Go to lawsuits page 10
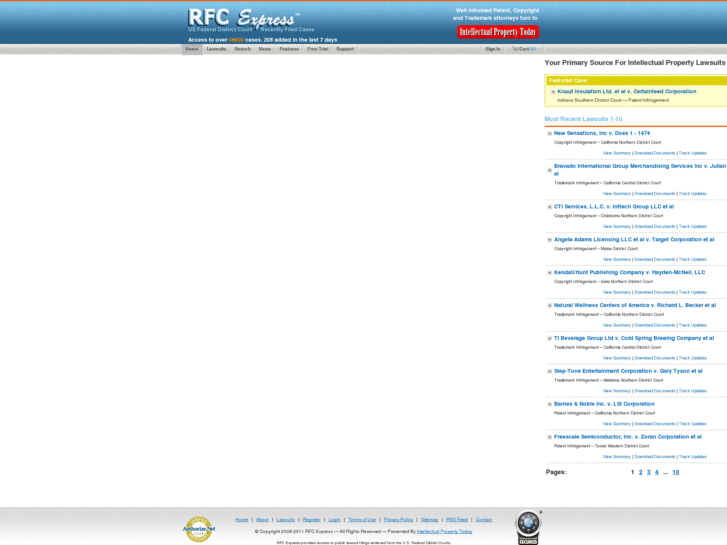The image size is (727, 545). coord(676,473)
